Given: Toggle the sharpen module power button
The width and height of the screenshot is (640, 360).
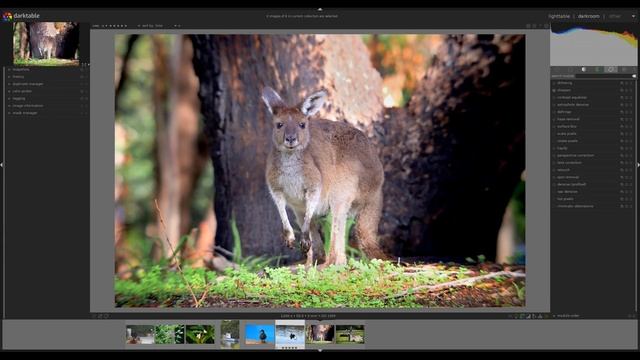Looking at the screenshot, I should [554, 90].
